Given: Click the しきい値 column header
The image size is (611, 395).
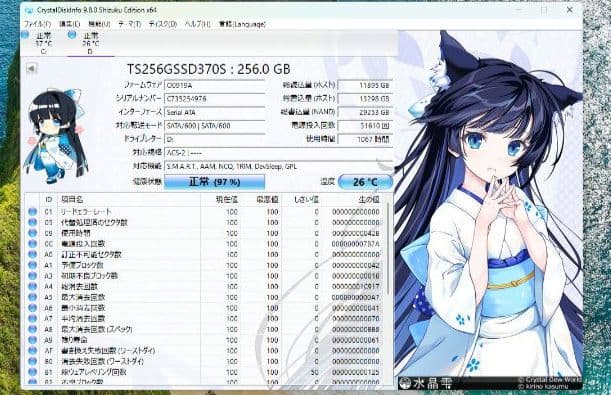Looking at the screenshot, I should (x=301, y=199).
